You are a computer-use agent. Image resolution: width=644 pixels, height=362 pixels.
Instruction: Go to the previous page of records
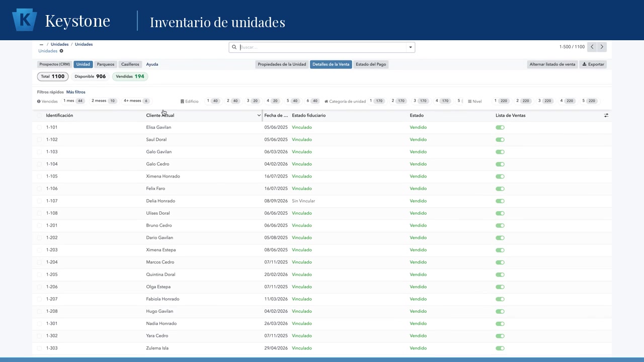coord(592,47)
